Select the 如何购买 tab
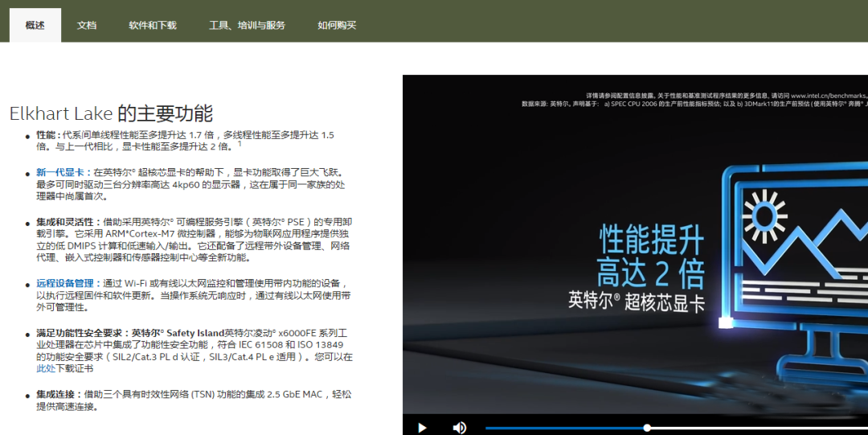868x435 pixels. click(x=337, y=25)
